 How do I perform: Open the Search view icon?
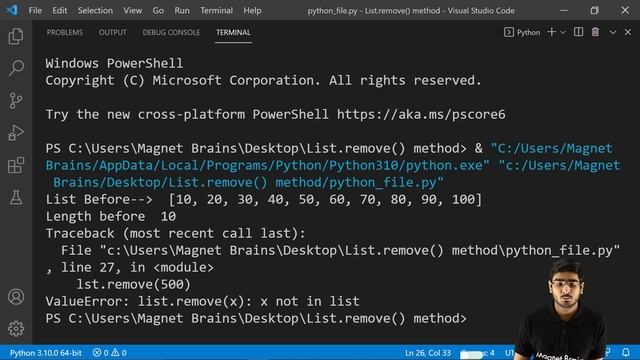(x=16, y=68)
